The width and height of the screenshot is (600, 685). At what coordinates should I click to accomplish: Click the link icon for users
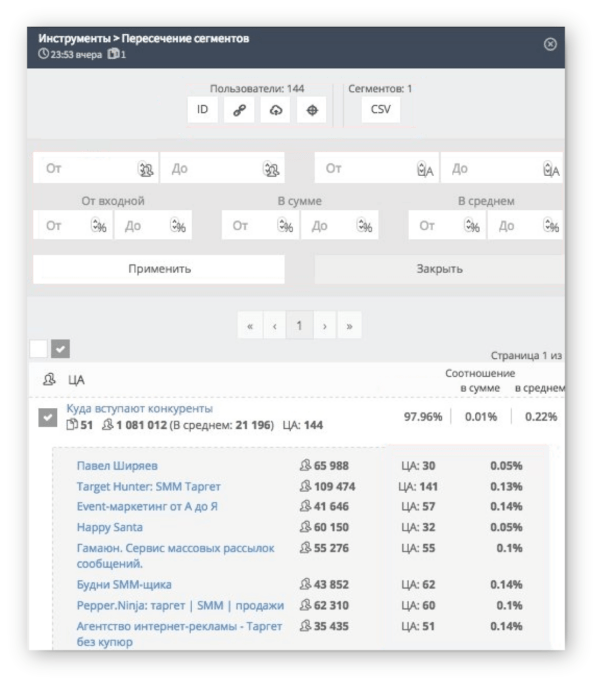click(239, 110)
